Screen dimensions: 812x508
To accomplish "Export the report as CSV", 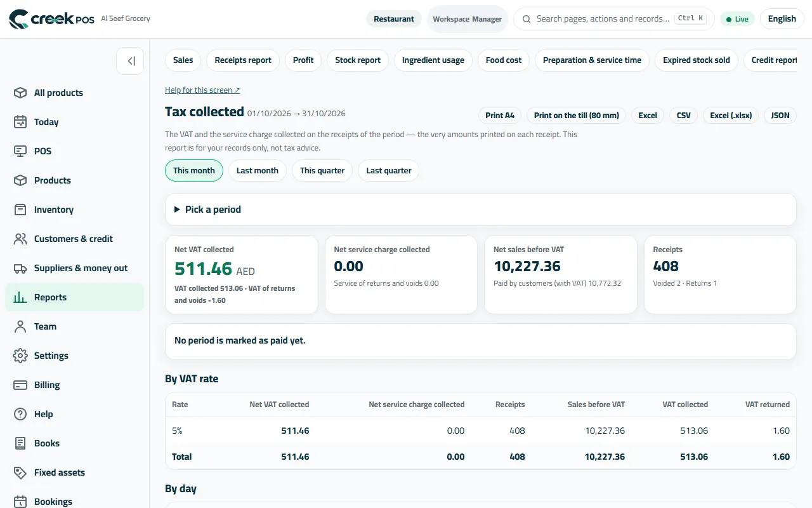I will click(684, 116).
